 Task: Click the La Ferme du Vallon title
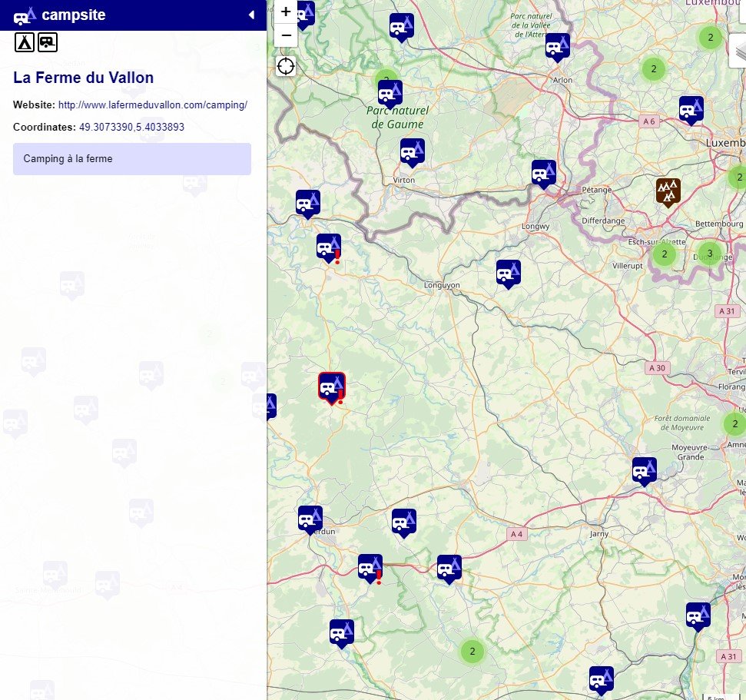pyautogui.click(x=84, y=78)
